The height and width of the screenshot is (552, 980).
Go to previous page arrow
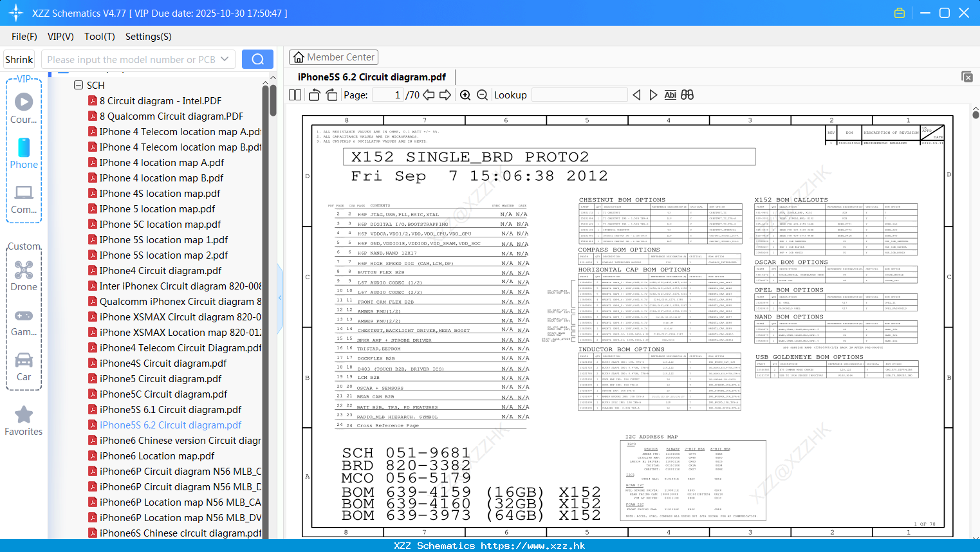(429, 95)
